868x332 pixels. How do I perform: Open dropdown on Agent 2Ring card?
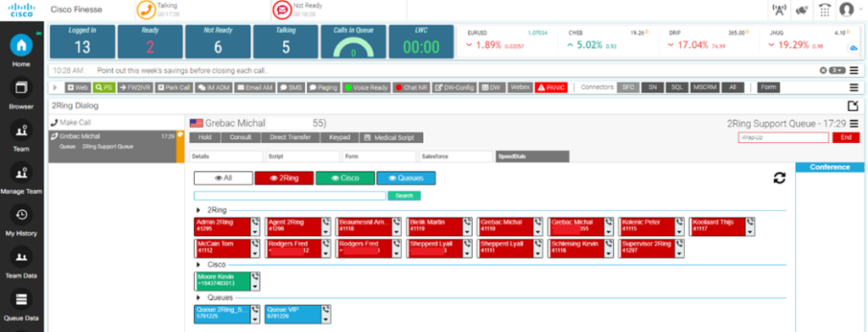click(326, 232)
